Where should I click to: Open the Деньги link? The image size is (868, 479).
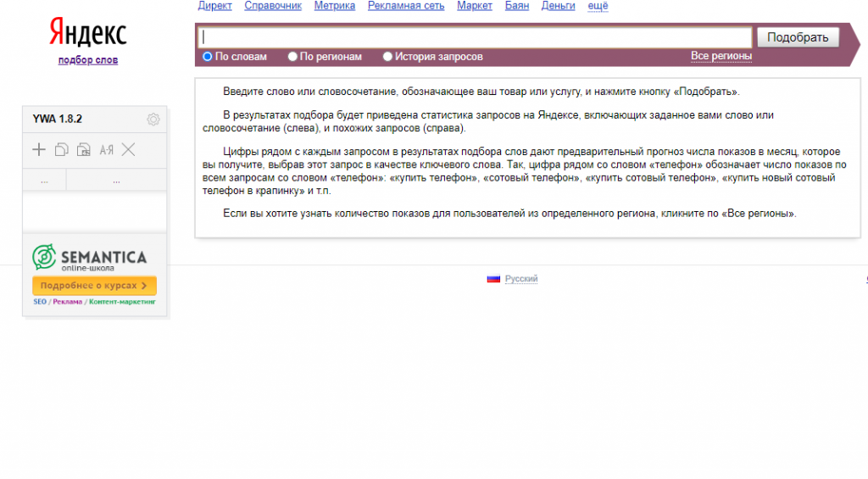558,6
